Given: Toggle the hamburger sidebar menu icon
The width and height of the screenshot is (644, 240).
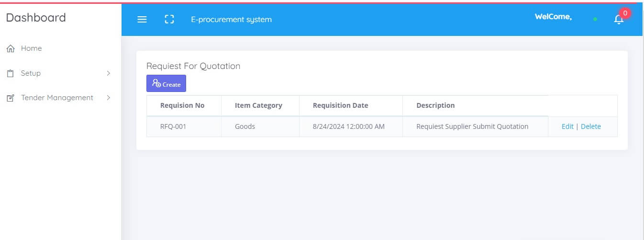Looking at the screenshot, I should 142,20.
